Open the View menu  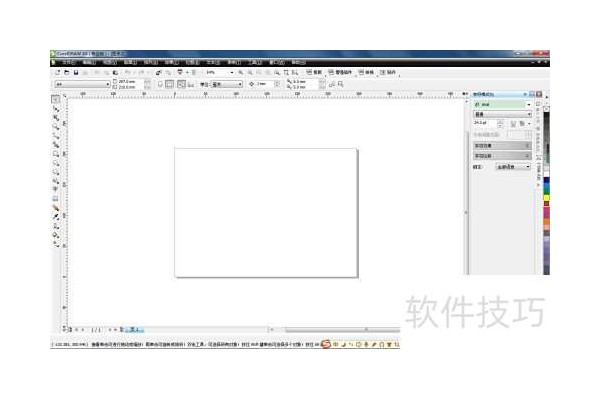[x=110, y=62]
